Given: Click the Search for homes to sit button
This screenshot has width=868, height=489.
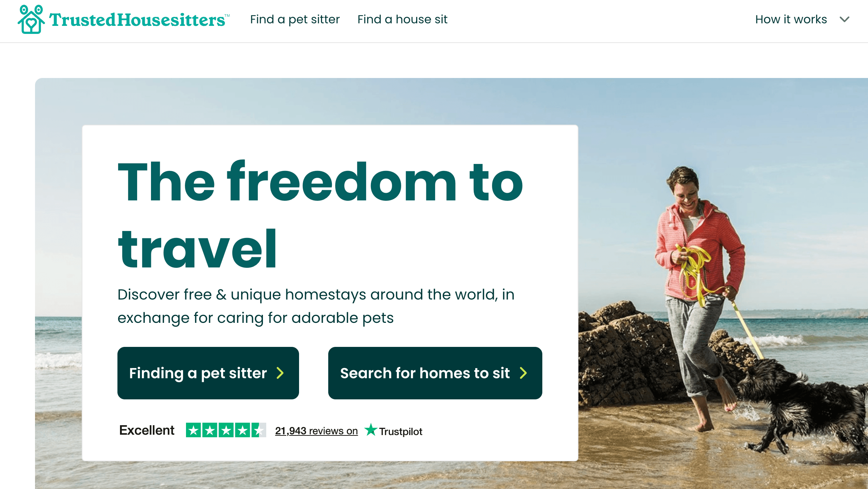Looking at the screenshot, I should 435,373.
